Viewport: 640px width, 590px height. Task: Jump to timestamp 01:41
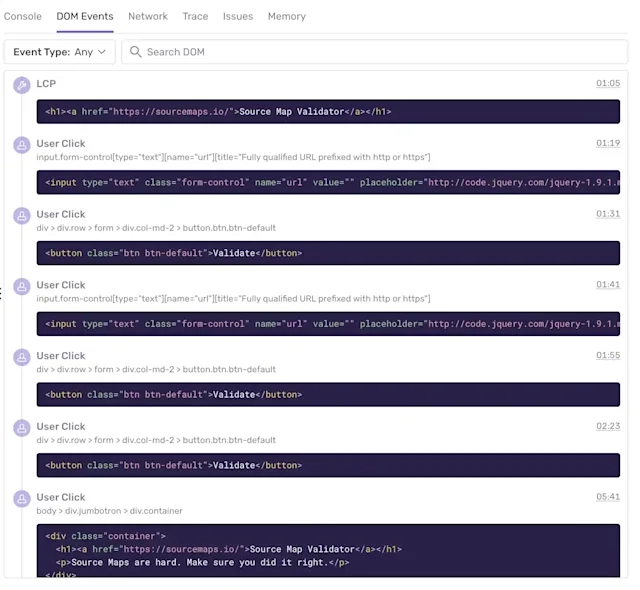(608, 284)
